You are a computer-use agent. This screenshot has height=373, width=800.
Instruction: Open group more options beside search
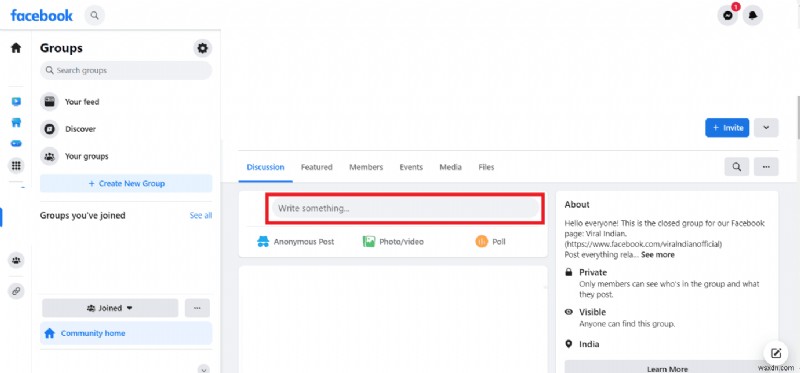pyautogui.click(x=766, y=167)
